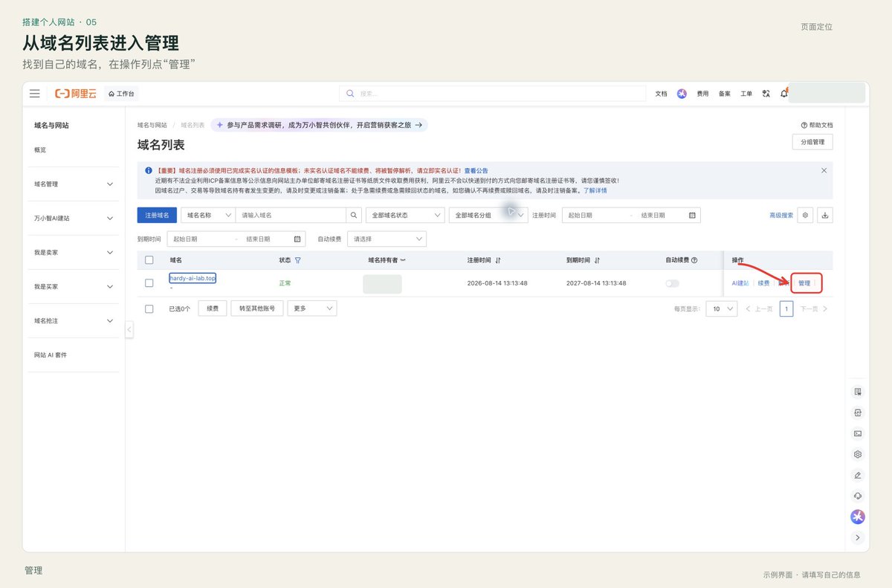Open the notification bell
892x588 pixels.
click(x=783, y=94)
